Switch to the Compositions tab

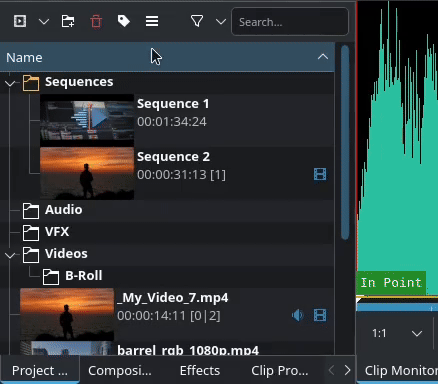coord(120,370)
